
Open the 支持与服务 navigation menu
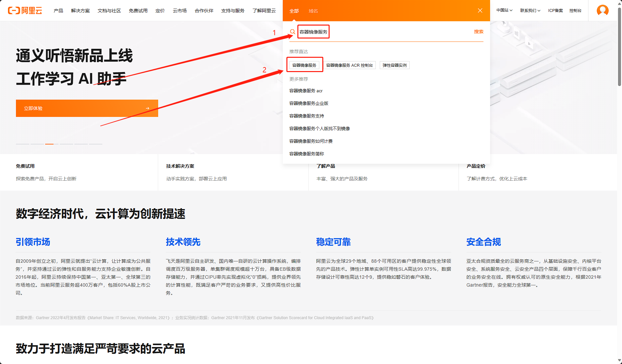(233, 11)
